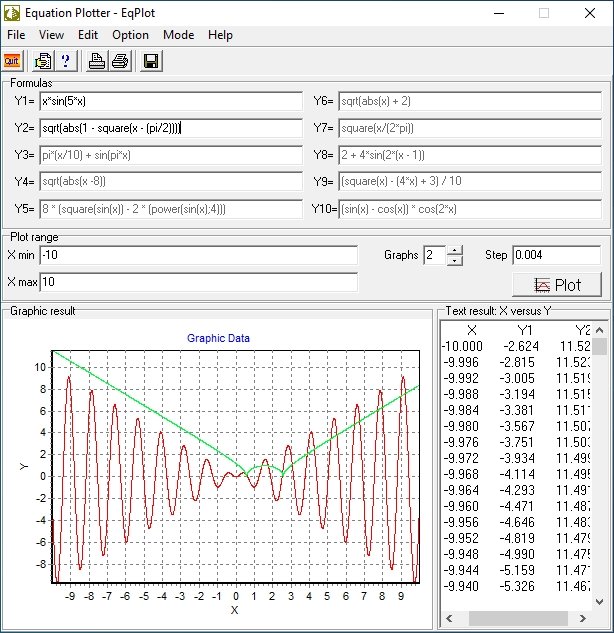
Task: Click the Y8 formula field
Action: coord(470,155)
